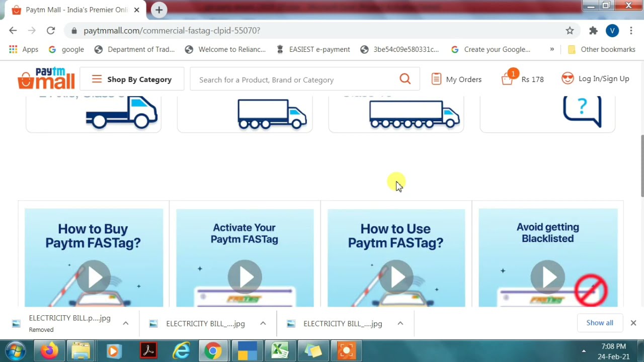
Task: Play the Avoid getting Blacklisted video
Action: tap(548, 277)
